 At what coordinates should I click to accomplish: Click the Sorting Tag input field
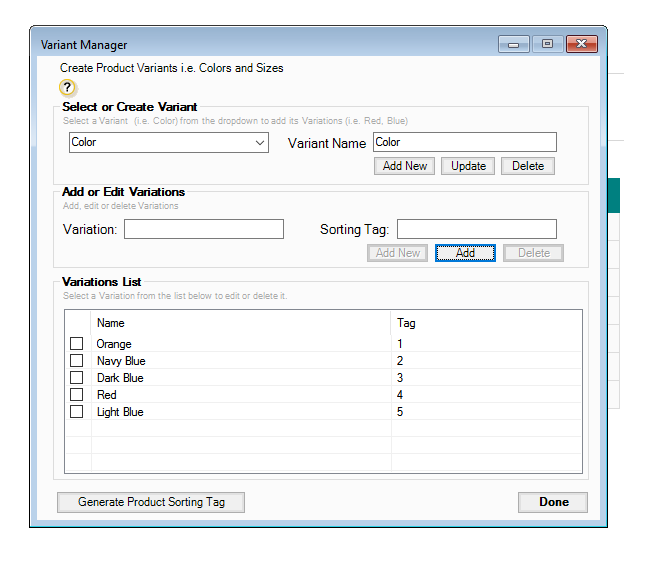click(476, 229)
